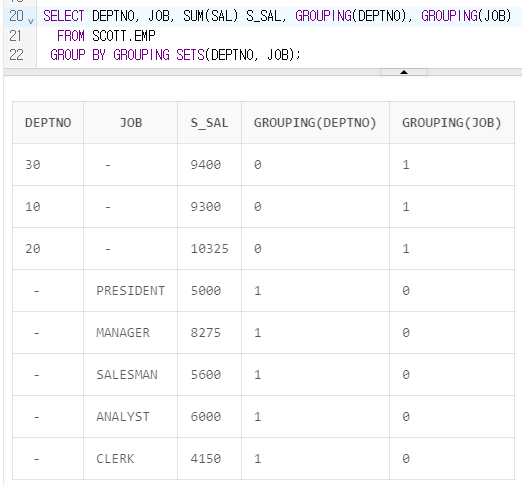Image resolution: width=522 pixels, height=485 pixels.
Task: Select DEPTNO cell with value 30
Action: [48, 165]
